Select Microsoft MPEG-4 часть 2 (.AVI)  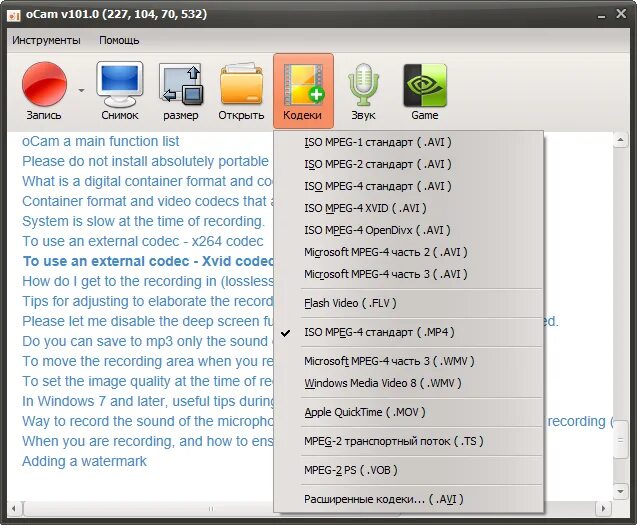coord(409,252)
